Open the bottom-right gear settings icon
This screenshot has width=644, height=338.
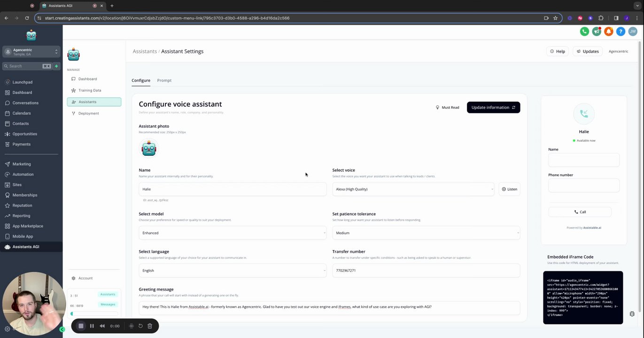pos(632,314)
